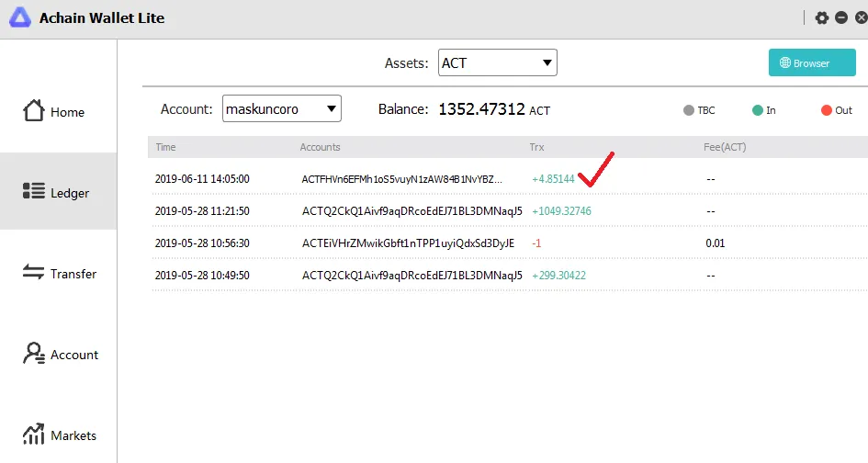The width and height of the screenshot is (868, 463).
Task: Click the Fee(ACT) column header
Action: 725,147
